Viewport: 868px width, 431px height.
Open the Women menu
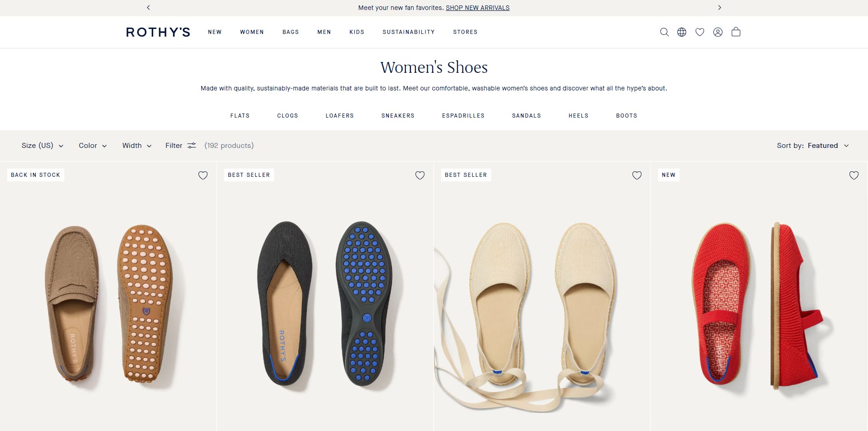pyautogui.click(x=252, y=32)
